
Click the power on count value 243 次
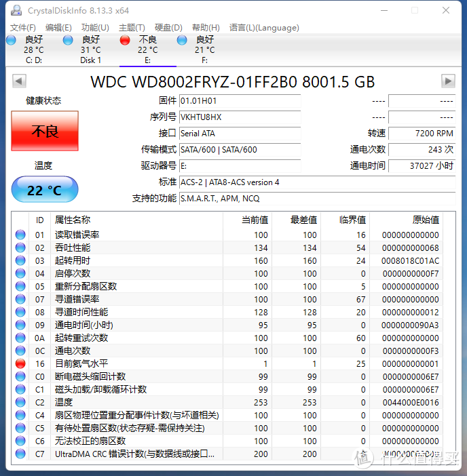coord(422,150)
